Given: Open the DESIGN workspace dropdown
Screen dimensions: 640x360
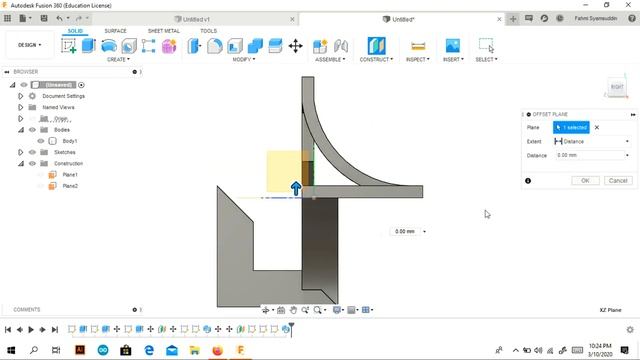Looking at the screenshot, I should [x=29, y=45].
